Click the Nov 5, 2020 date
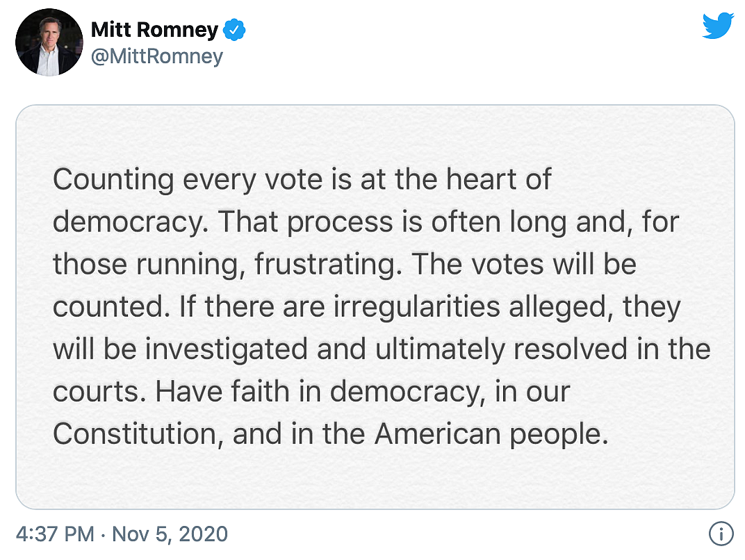Image resolution: width=745 pixels, height=560 pixels. click(170, 534)
